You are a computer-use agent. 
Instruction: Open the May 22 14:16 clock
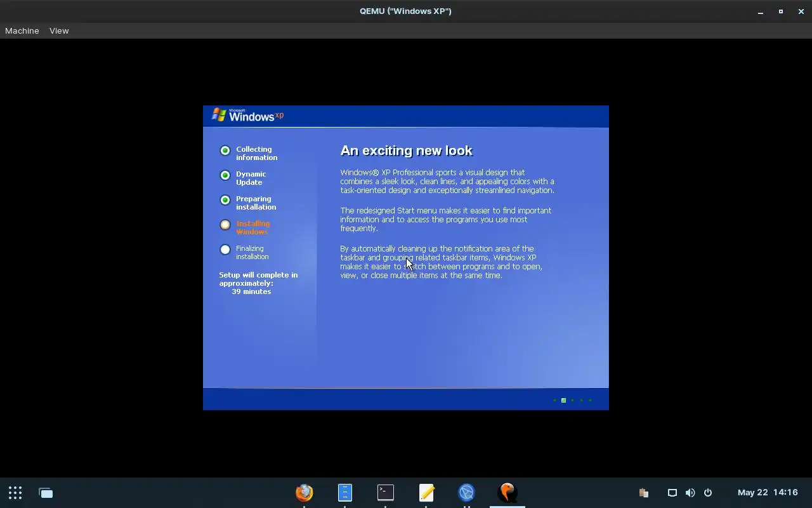coord(768,493)
